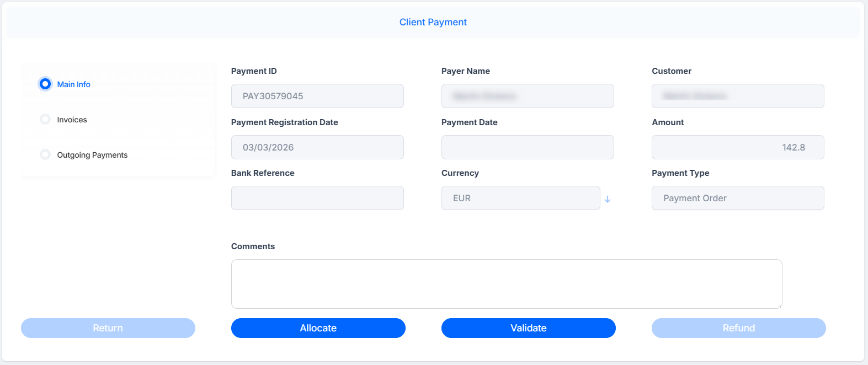This screenshot has height=365, width=868.
Task: Open the Currency EUR dropdown
Action: click(x=520, y=198)
